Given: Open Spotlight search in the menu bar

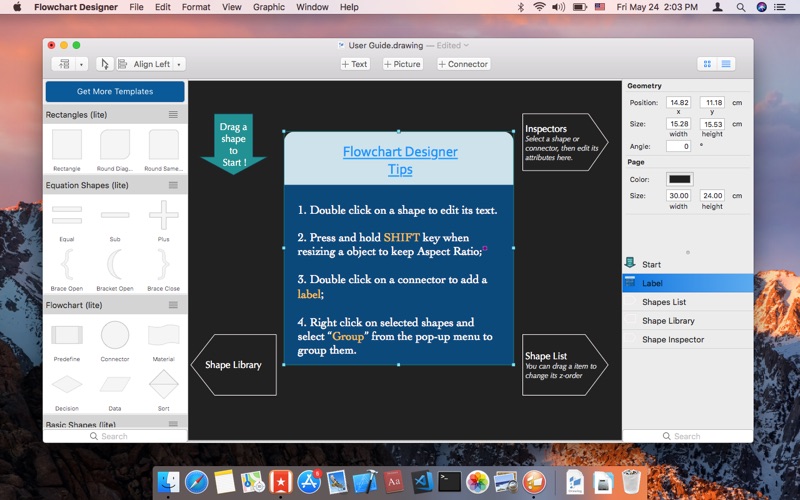Looking at the screenshot, I should [x=741, y=7].
